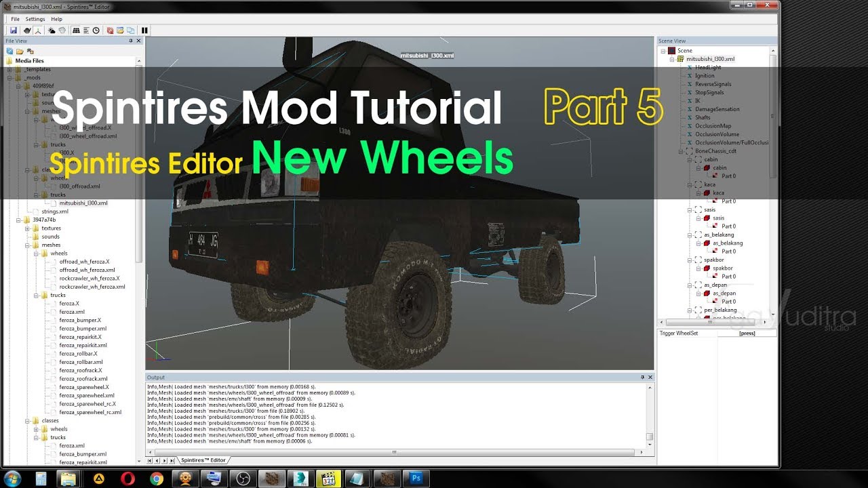Open the Help menu
The width and height of the screenshot is (868, 488).
coord(57,19)
